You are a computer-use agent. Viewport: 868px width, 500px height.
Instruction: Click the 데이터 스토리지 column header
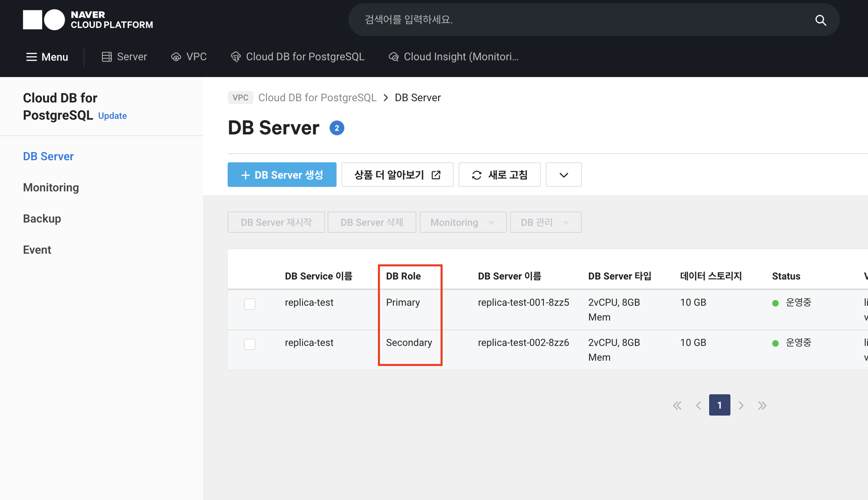(x=711, y=276)
